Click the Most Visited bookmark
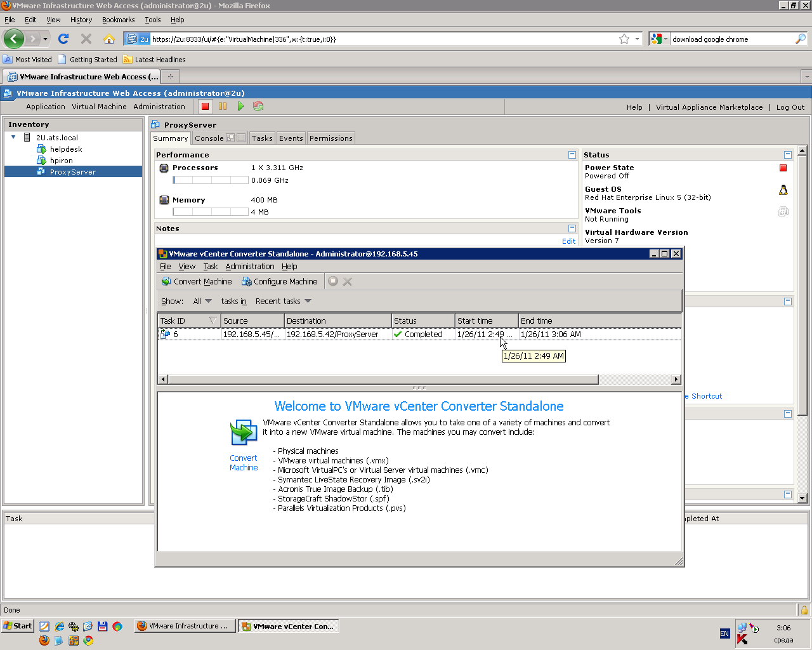Viewport: 812px width, 650px height. pyautogui.click(x=28, y=60)
